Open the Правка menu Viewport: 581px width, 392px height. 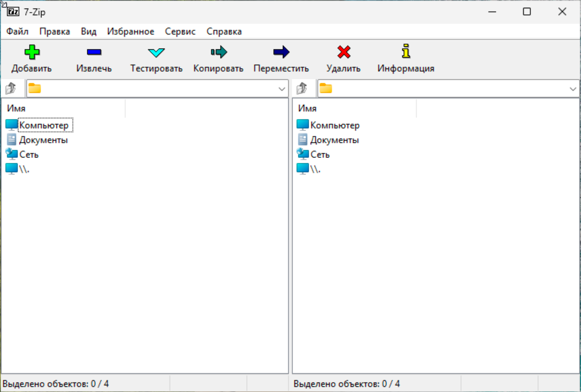point(55,31)
